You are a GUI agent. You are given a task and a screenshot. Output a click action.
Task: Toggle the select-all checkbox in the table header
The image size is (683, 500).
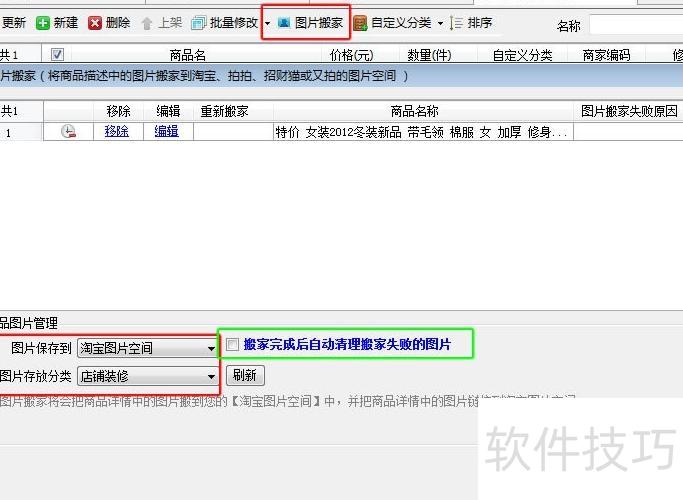57,55
